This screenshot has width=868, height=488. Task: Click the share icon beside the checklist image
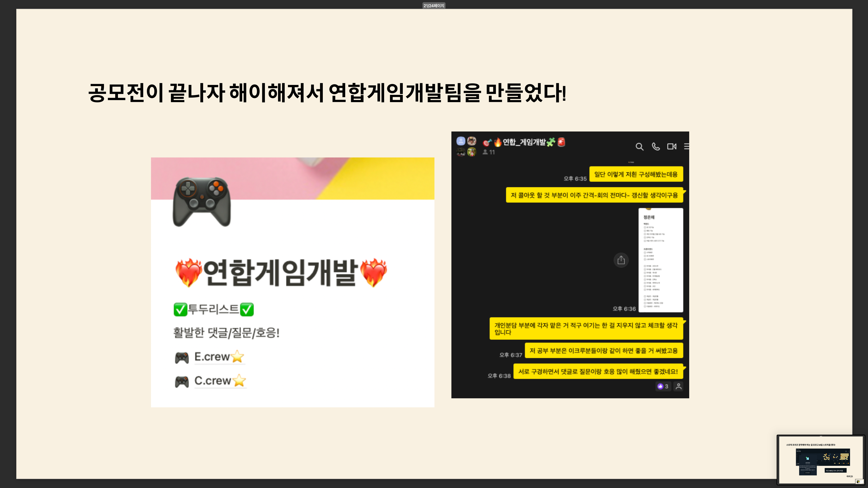[x=621, y=260]
